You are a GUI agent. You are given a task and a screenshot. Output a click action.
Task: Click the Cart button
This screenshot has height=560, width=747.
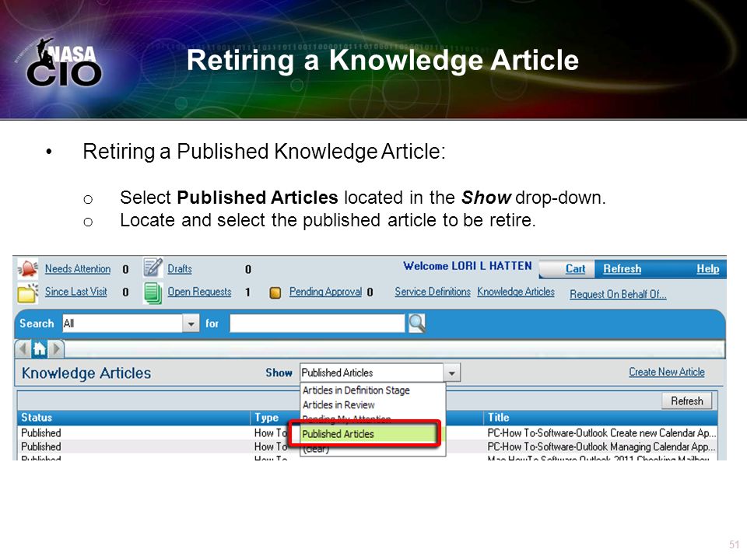[575, 268]
